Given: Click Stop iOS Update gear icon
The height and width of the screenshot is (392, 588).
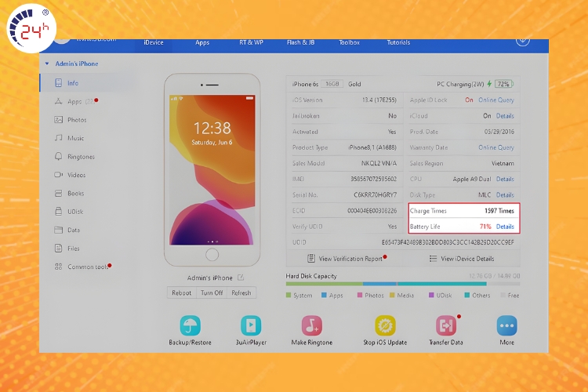Looking at the screenshot, I should (385, 325).
